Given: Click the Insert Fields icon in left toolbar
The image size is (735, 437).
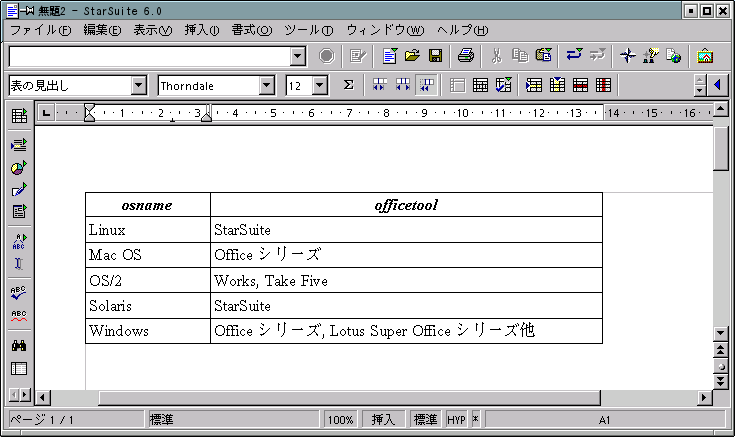Looking at the screenshot, I should (19, 145).
